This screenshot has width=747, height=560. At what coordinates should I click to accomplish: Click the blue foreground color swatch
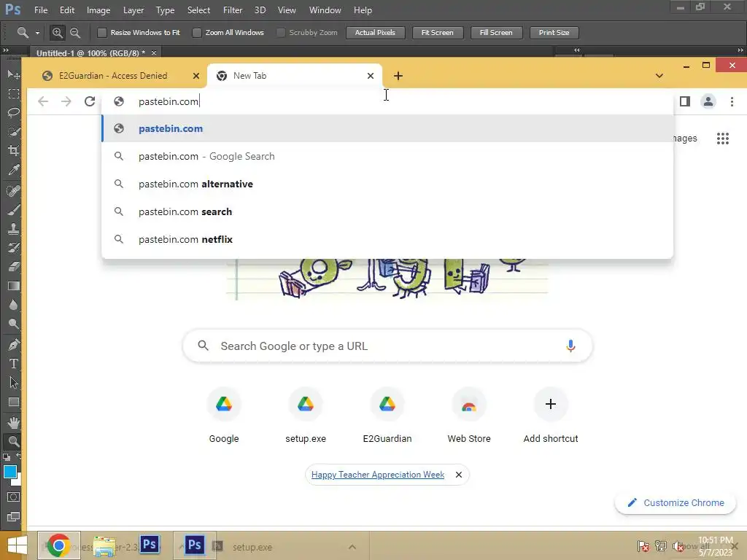(x=10, y=472)
